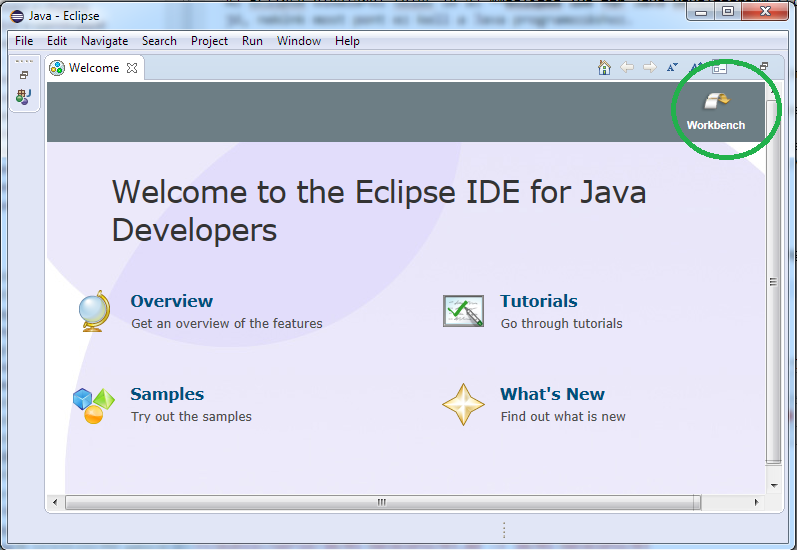Open the Overview link
Viewport: 797px width, 550px height.
coord(172,301)
